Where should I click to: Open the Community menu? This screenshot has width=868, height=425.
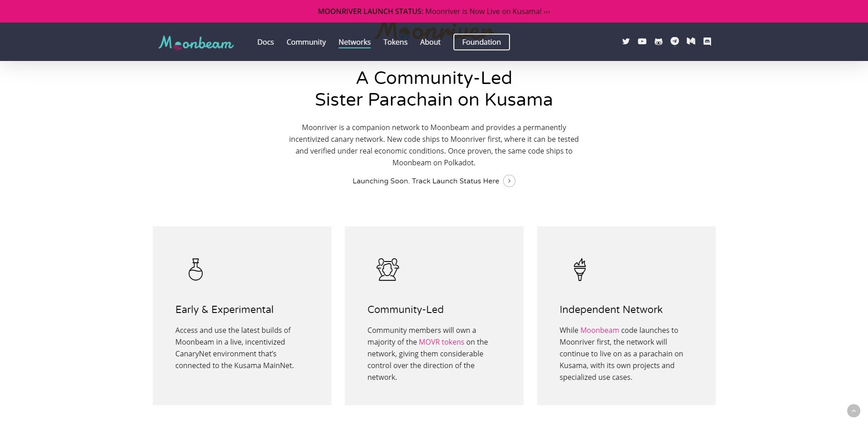pyautogui.click(x=306, y=42)
